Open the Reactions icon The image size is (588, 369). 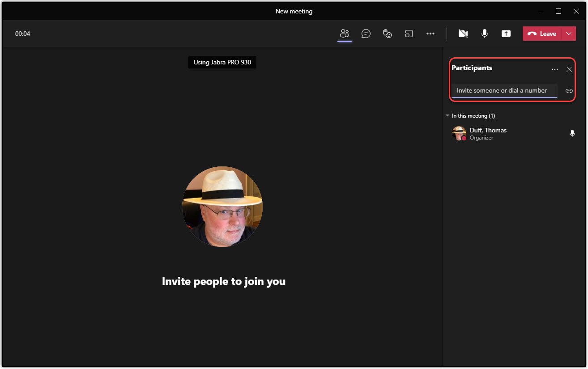387,34
